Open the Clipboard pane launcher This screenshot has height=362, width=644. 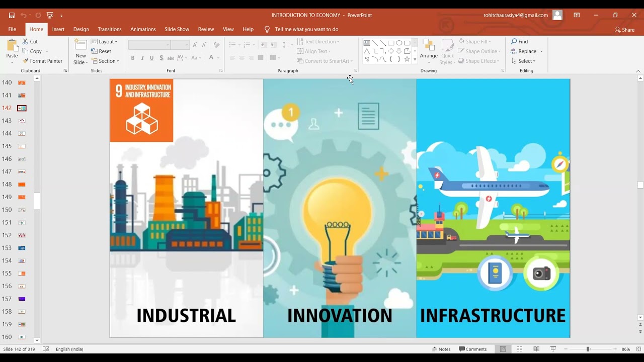click(x=65, y=71)
